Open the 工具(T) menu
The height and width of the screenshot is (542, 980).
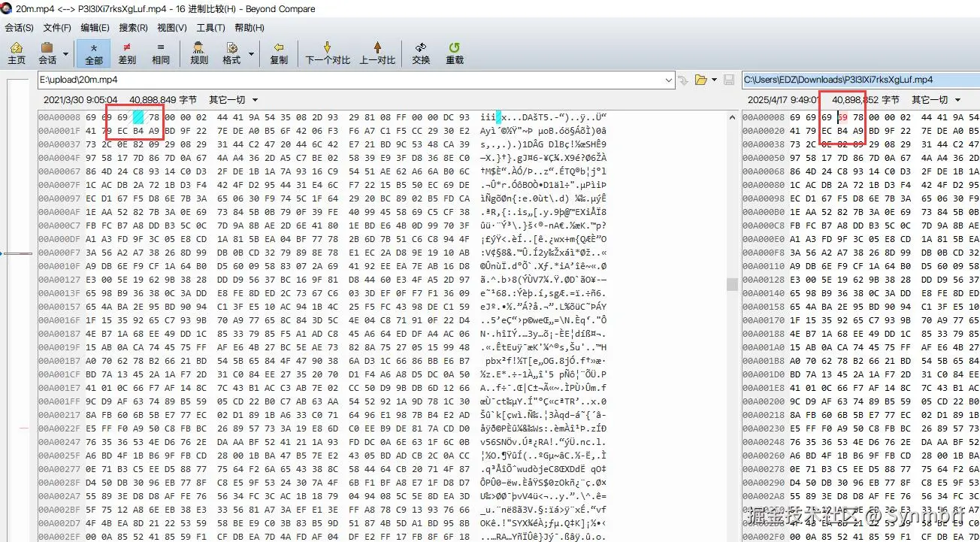[x=210, y=28]
